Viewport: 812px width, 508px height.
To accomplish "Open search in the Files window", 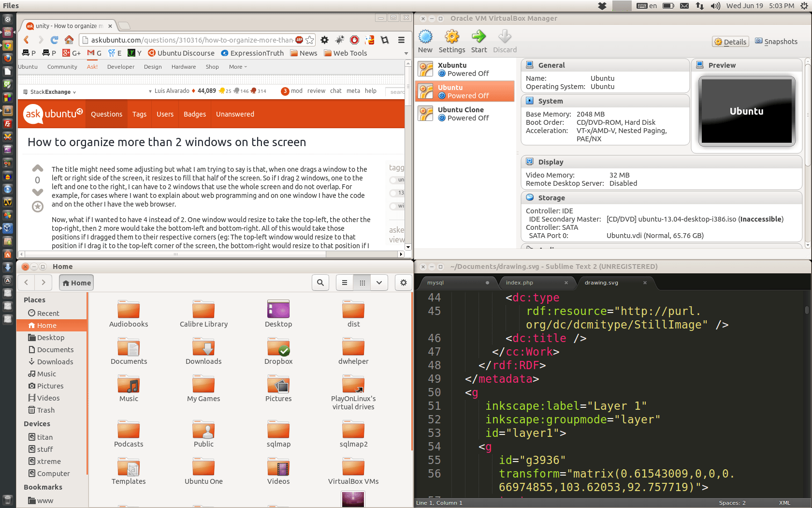I will (x=320, y=283).
